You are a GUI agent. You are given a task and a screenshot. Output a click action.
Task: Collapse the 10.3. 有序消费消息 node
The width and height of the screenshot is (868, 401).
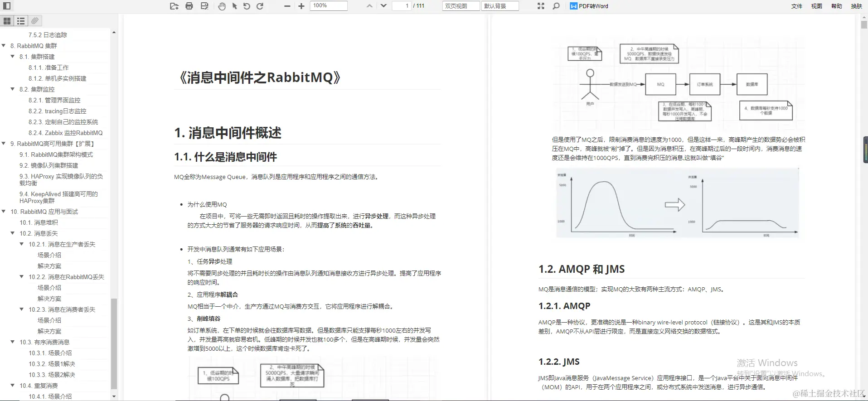click(x=13, y=342)
